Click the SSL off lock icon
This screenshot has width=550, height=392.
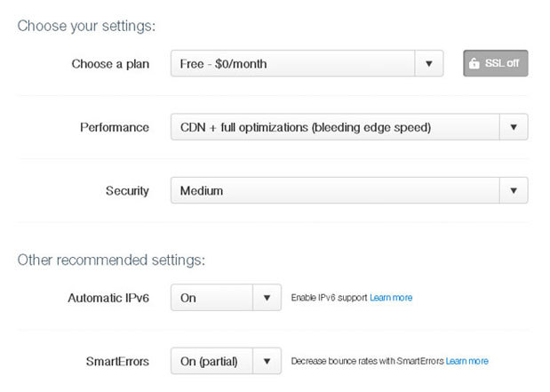pyautogui.click(x=474, y=63)
